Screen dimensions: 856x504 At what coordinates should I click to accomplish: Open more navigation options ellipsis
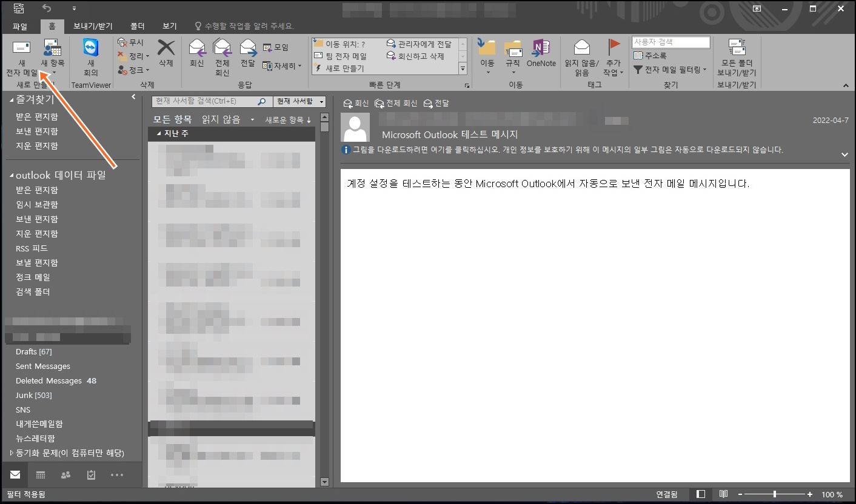117,475
